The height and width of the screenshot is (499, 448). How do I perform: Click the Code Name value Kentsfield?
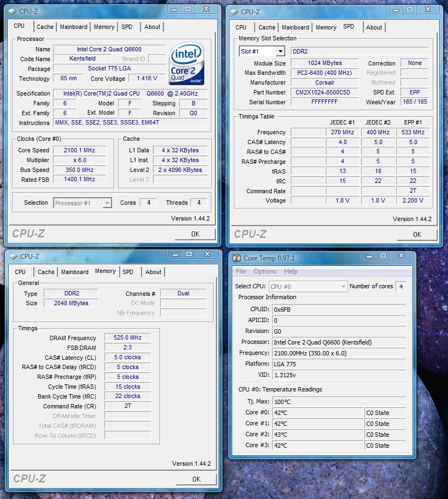pos(82,59)
